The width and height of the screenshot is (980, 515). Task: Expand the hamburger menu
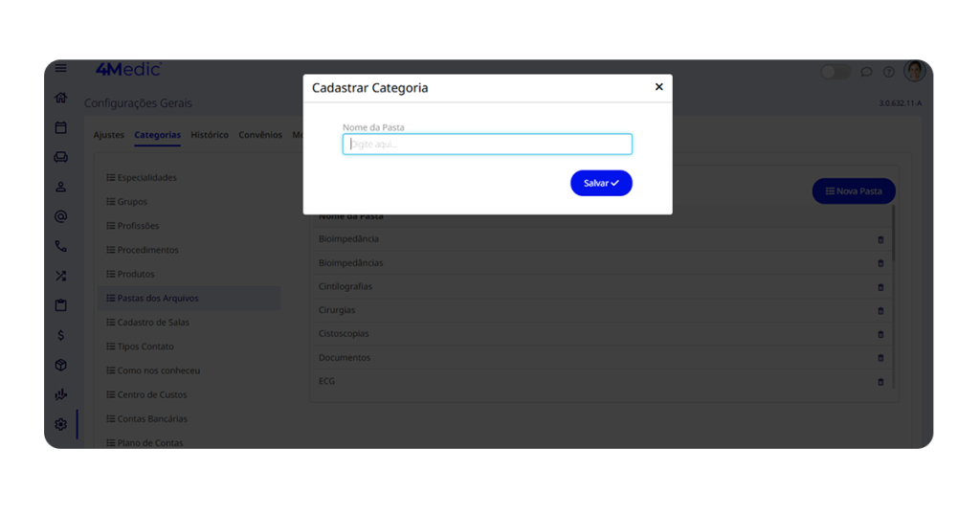click(x=60, y=68)
